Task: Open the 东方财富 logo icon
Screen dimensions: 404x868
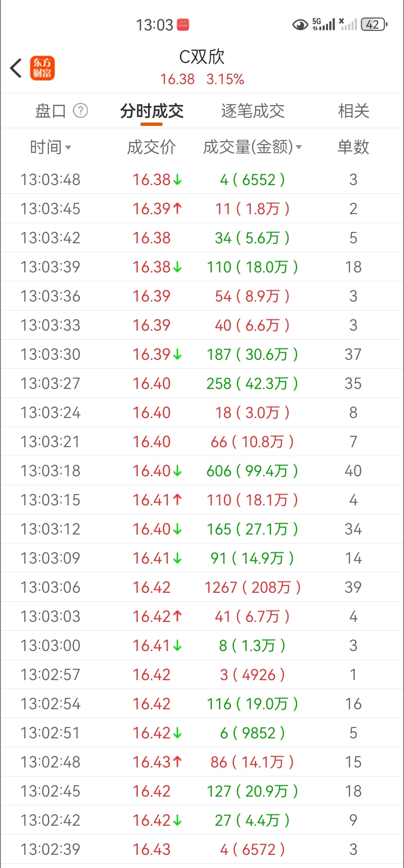Action: pyautogui.click(x=42, y=68)
